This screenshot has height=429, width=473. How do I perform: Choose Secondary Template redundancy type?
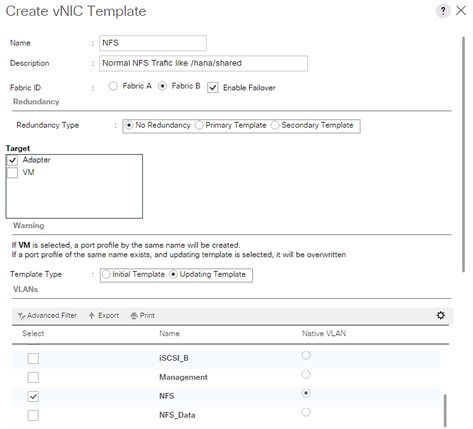pos(275,125)
